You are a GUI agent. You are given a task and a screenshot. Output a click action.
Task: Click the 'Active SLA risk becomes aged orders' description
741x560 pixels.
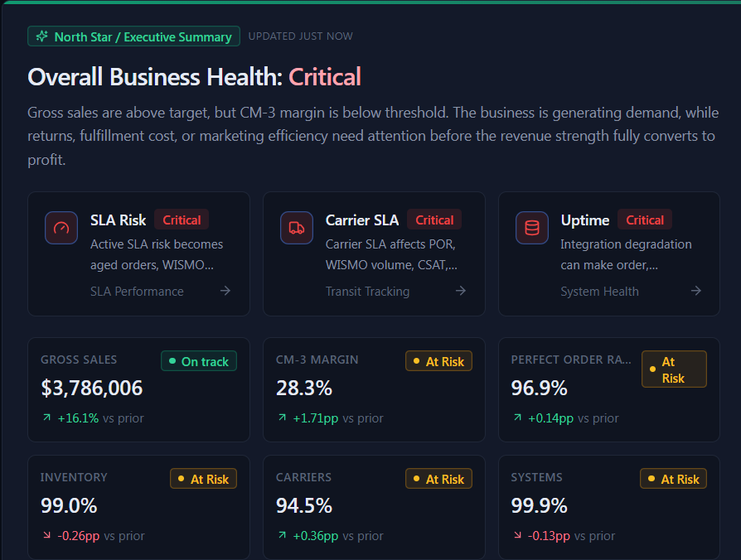tap(157, 254)
